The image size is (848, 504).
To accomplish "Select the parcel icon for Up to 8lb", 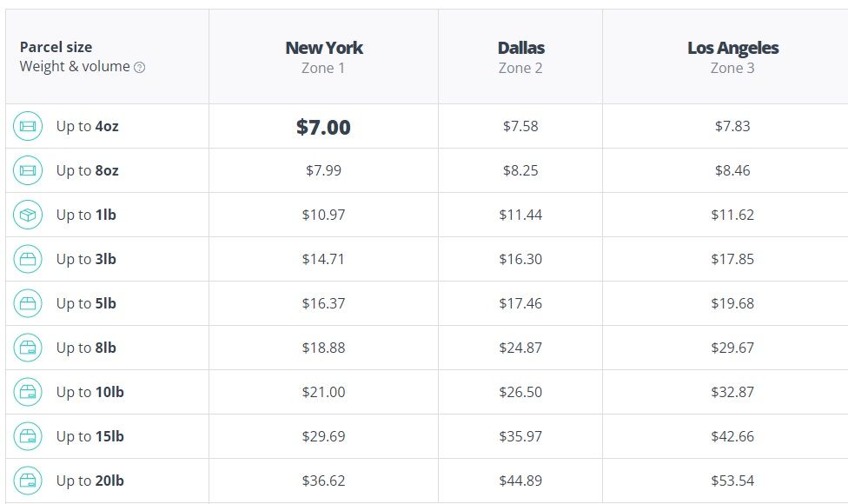I will pyautogui.click(x=28, y=348).
